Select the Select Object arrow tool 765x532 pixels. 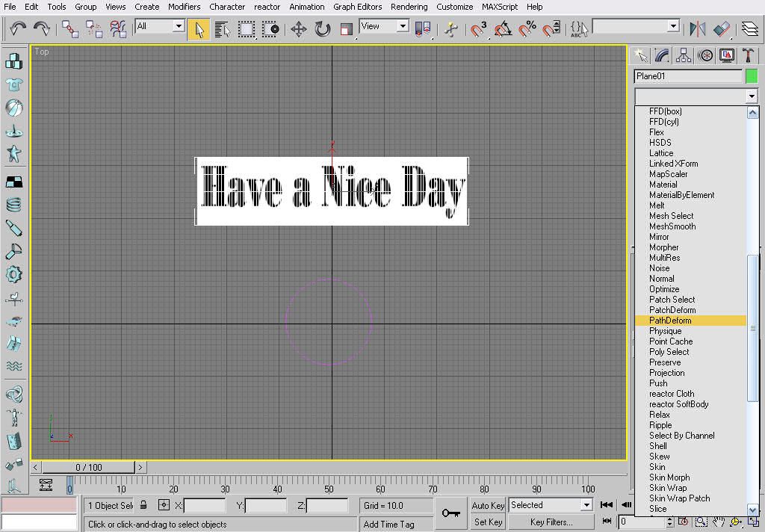click(x=199, y=29)
